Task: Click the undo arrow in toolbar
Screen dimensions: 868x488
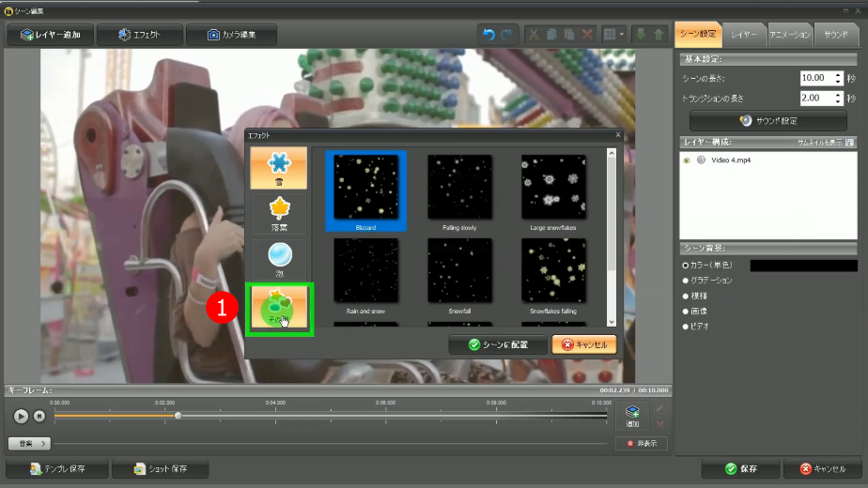Action: click(x=488, y=35)
